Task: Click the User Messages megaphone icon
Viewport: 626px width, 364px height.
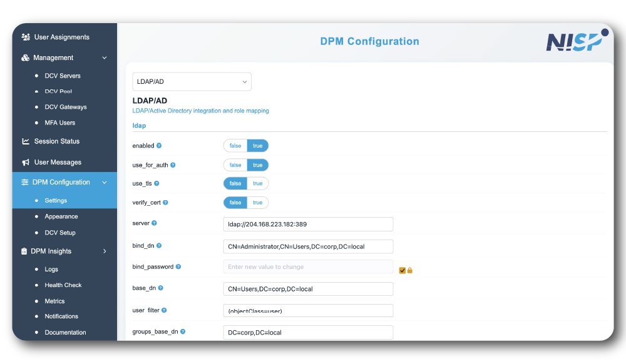Action: click(x=26, y=163)
